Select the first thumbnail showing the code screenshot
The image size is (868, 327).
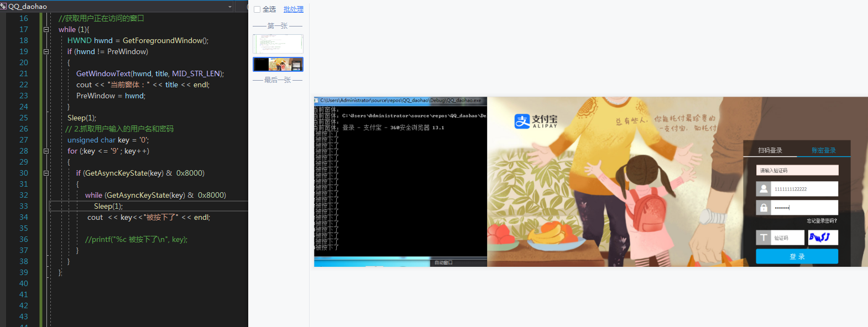click(278, 44)
